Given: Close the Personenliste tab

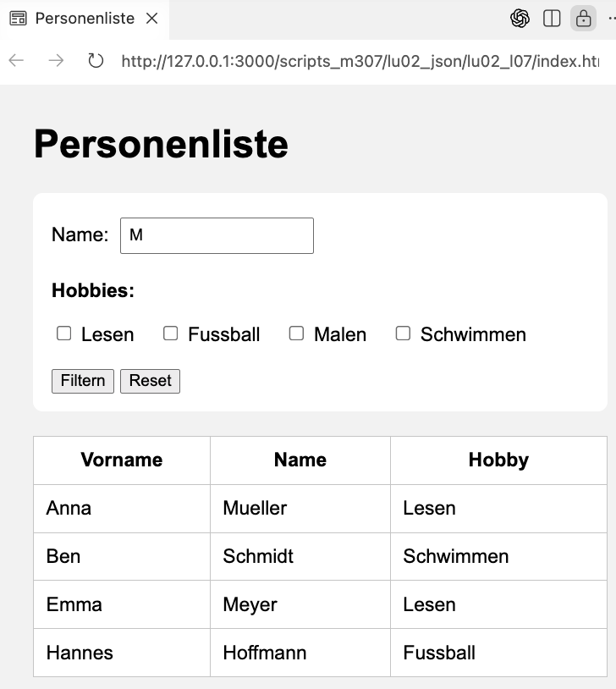Looking at the screenshot, I should coord(152,19).
